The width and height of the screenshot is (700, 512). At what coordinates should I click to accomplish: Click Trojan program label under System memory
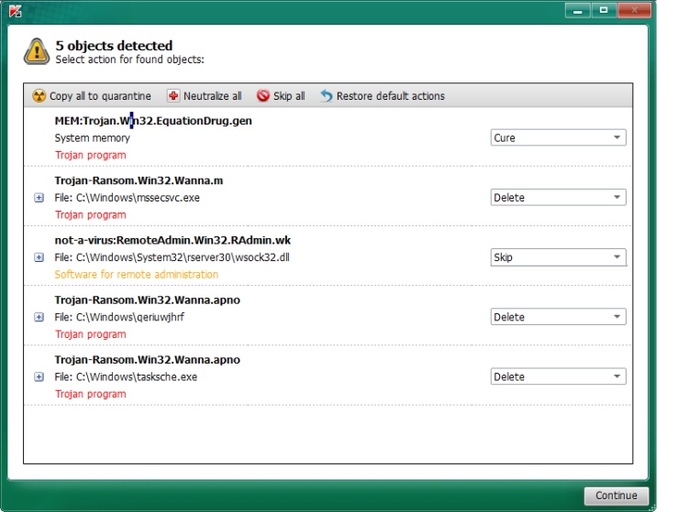point(91,155)
